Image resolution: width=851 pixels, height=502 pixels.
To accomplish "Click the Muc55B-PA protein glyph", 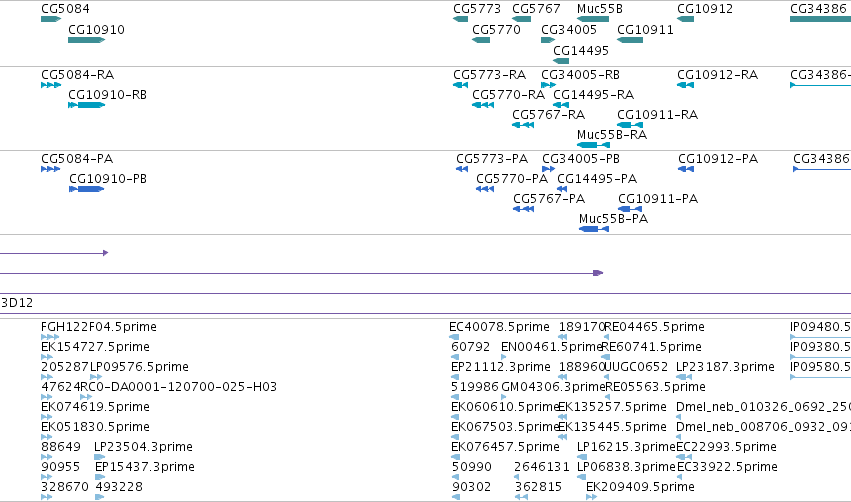I will pyautogui.click(x=594, y=229).
